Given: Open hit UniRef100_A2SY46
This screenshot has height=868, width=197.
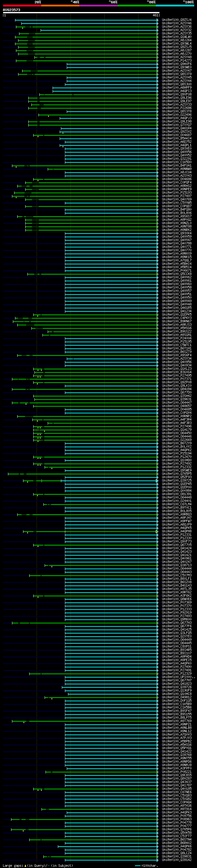Looking at the screenshot, I should point(176,23).
